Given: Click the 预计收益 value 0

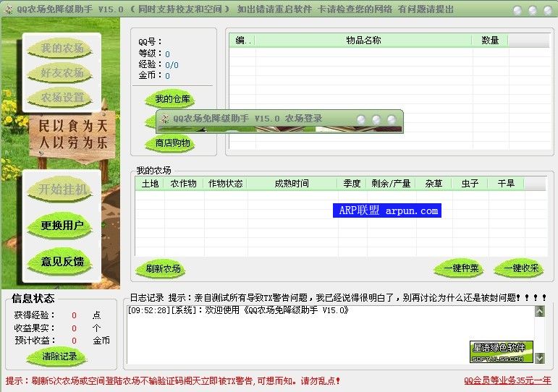Looking at the screenshot, I should [74, 341].
